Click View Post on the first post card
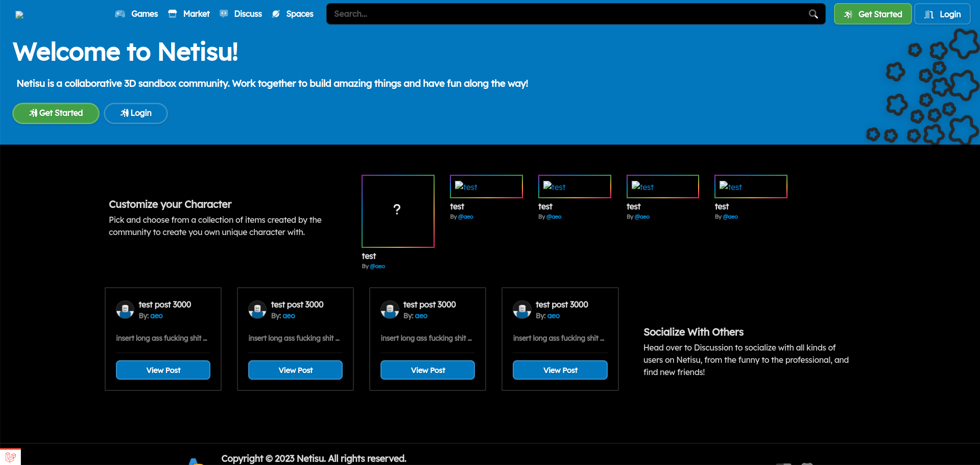This screenshot has width=980, height=465. (x=163, y=370)
